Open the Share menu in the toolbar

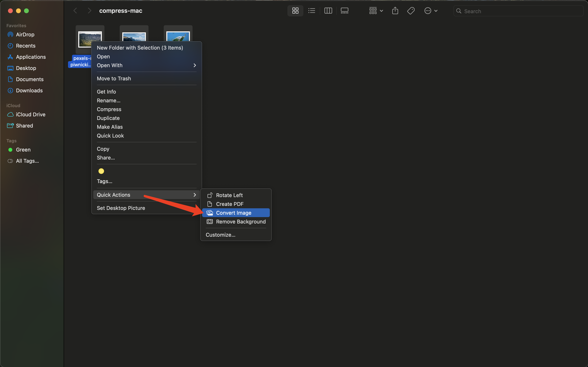tap(395, 10)
